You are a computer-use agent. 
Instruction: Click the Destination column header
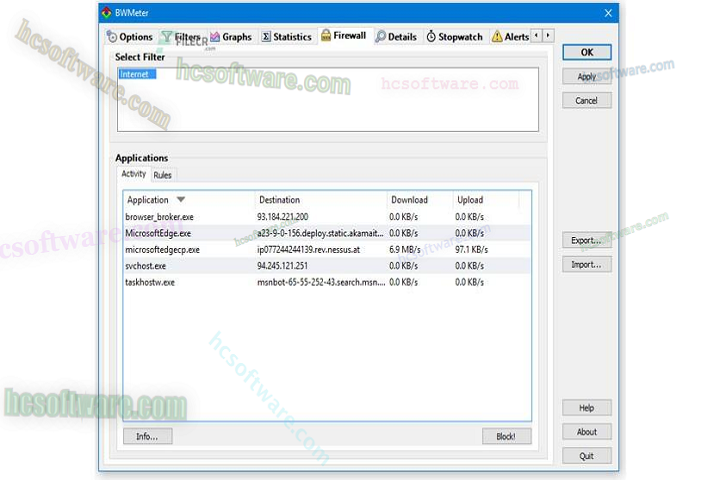click(321, 200)
